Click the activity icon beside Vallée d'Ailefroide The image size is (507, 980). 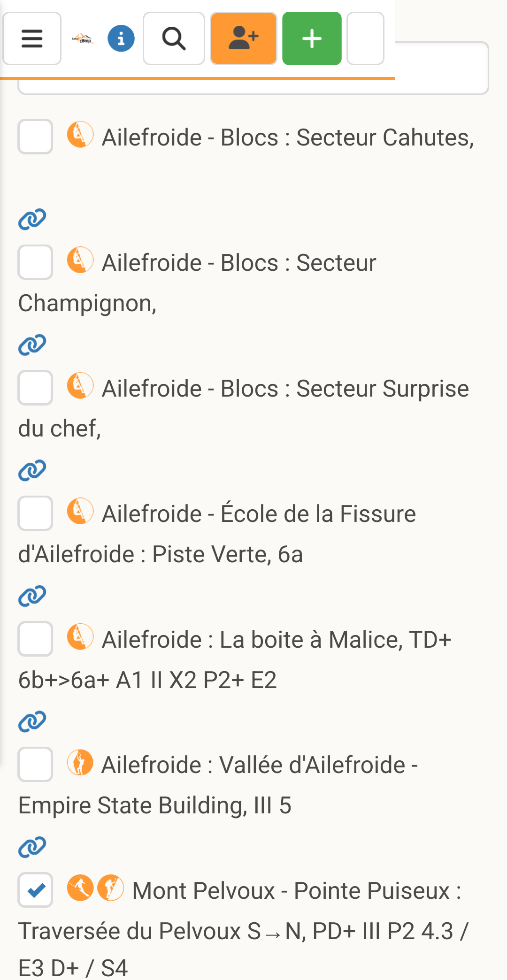[80, 763]
